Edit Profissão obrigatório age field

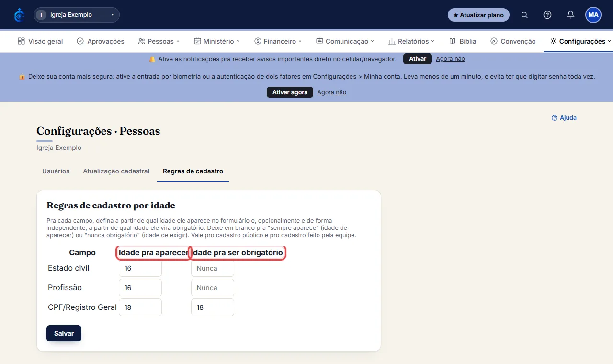213,288
